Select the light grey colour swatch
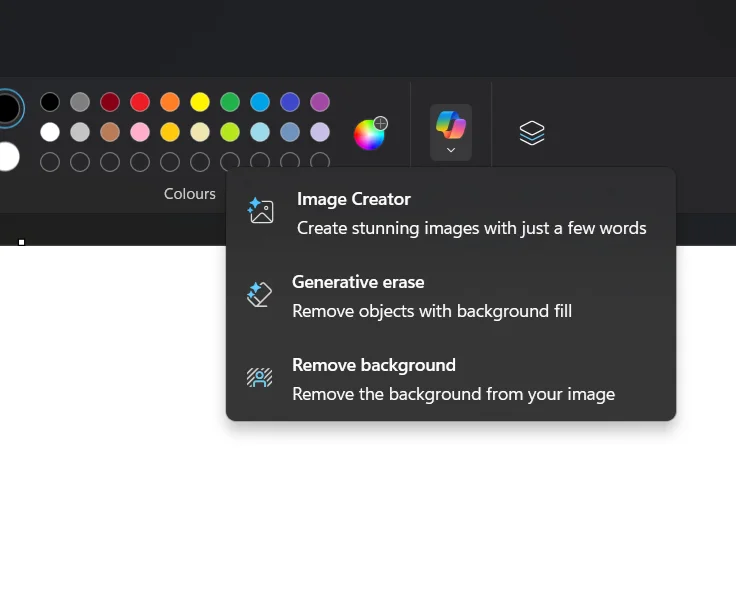This screenshot has height=606, width=736. coord(80,132)
